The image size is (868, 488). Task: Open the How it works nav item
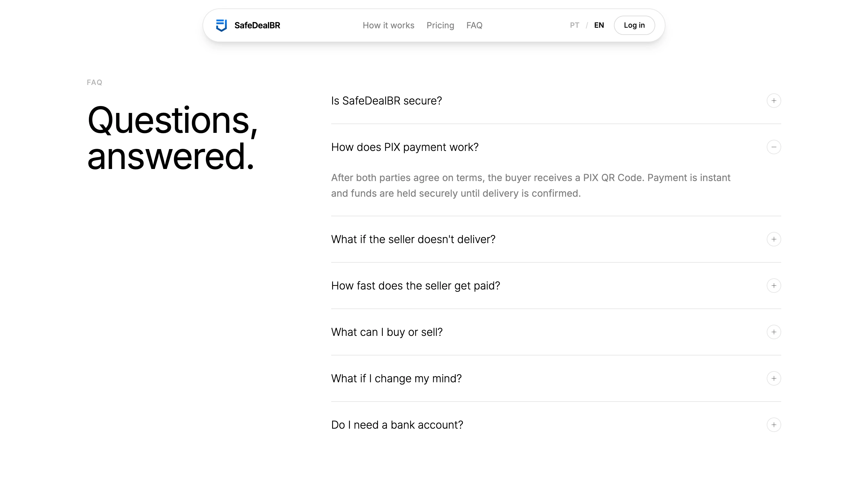[x=388, y=25]
